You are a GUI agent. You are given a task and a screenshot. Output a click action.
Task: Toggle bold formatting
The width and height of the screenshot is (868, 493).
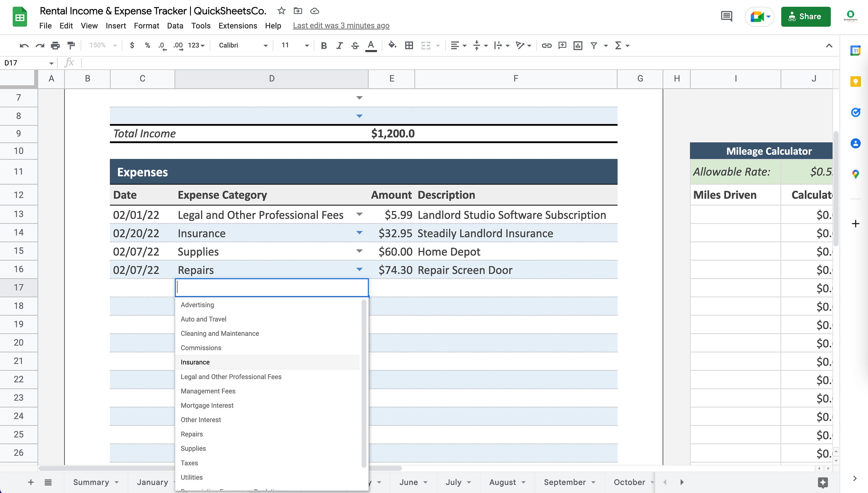(323, 45)
